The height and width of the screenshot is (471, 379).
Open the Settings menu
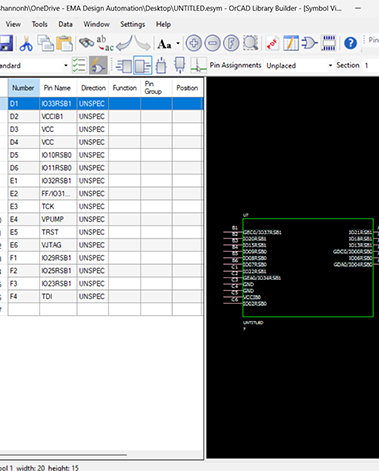pos(132,24)
